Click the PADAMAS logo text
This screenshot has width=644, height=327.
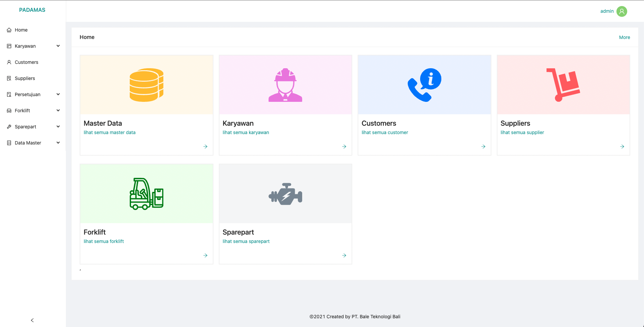(32, 10)
